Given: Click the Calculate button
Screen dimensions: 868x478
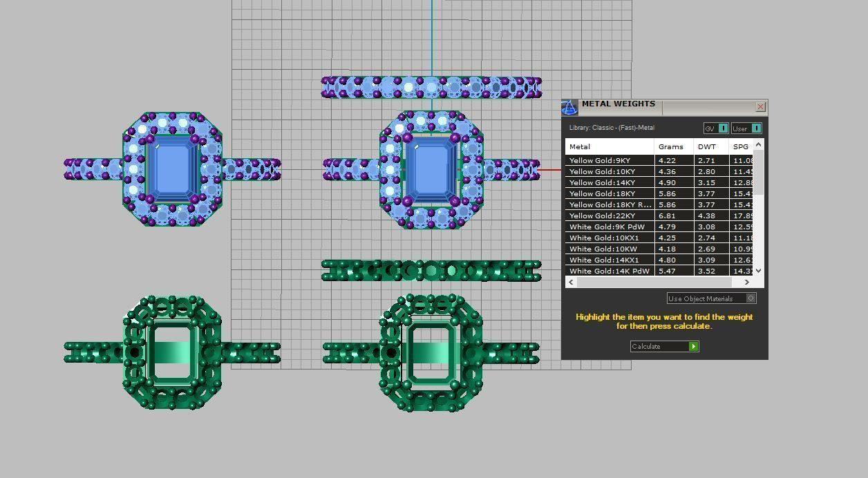Looking at the screenshot, I should click(x=665, y=346).
